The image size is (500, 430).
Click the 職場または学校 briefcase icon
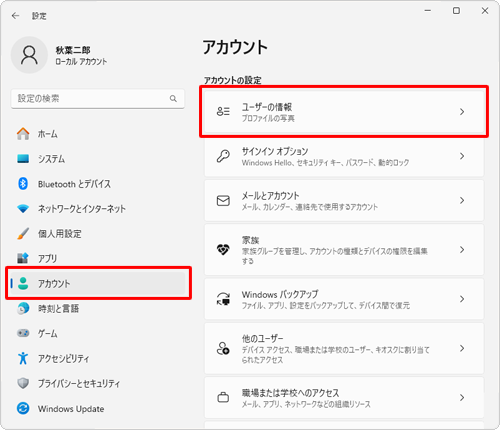pos(223,397)
